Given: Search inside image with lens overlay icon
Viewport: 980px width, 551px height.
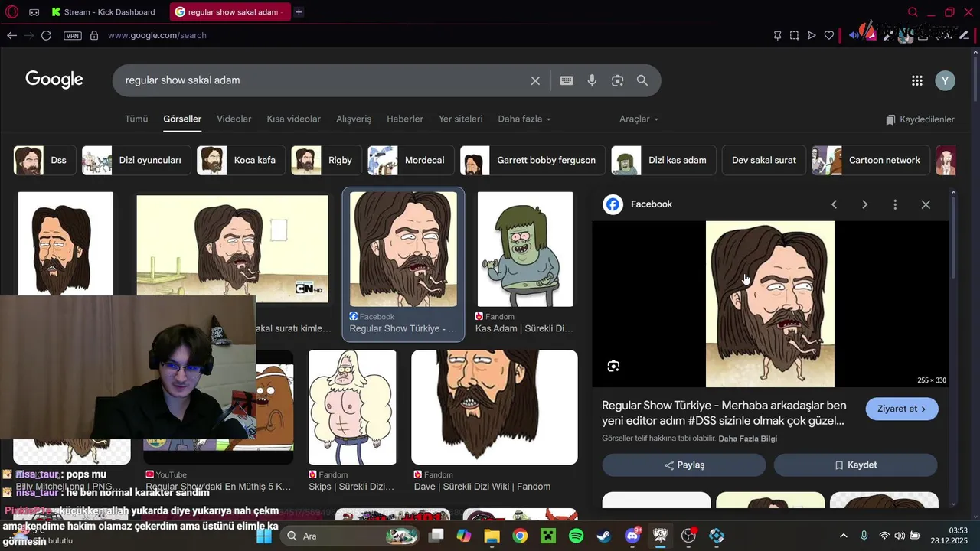Looking at the screenshot, I should tap(613, 366).
